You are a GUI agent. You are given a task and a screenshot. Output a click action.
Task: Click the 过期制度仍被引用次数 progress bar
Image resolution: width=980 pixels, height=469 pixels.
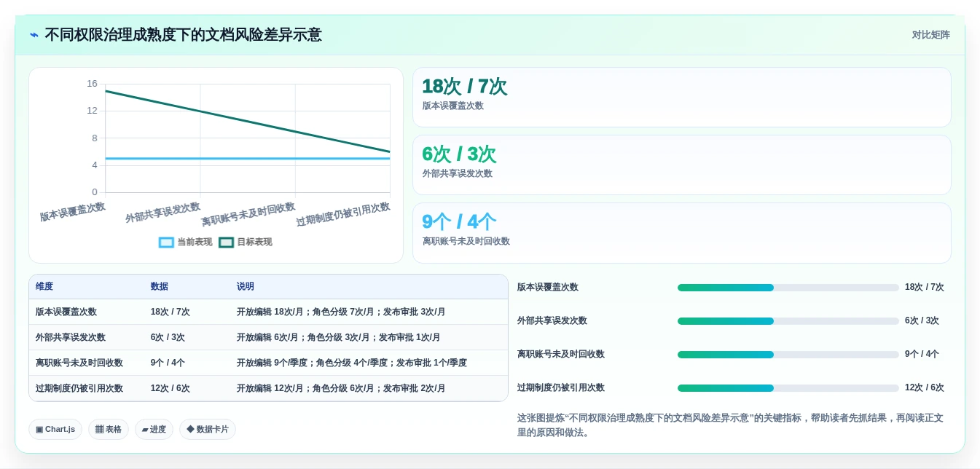tap(788, 388)
